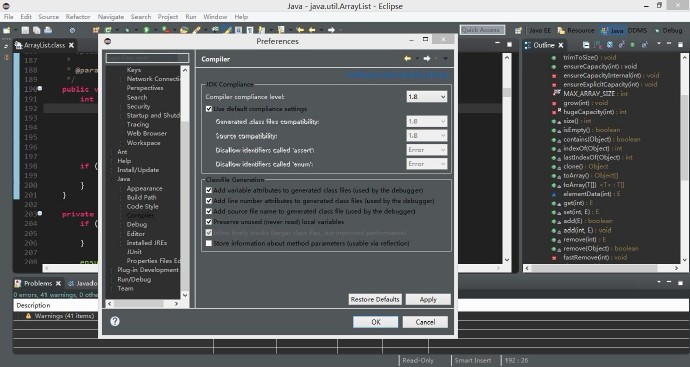
Task: Click the Preferences filter text field
Action: (147, 58)
